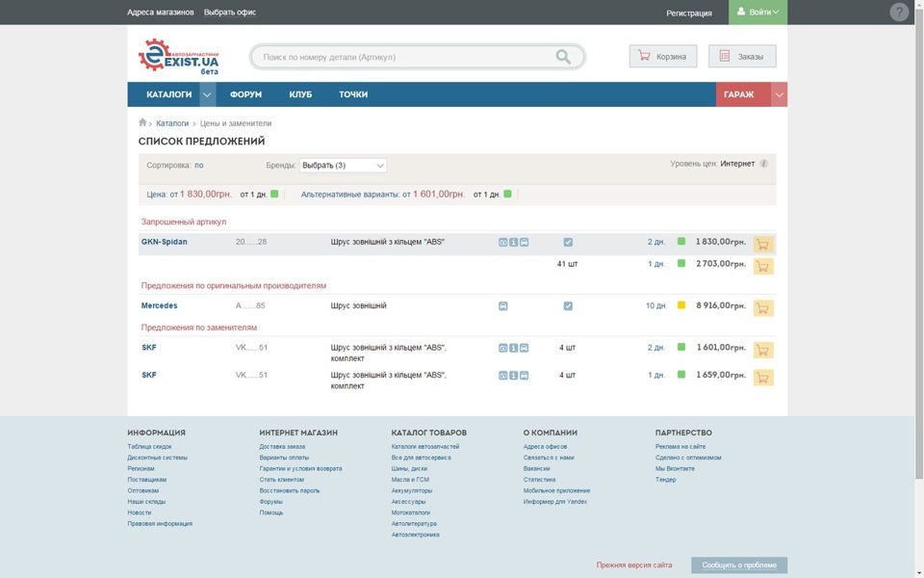Screen dimensions: 924x578
Task: Open car applicability icon in SKF 1 659,00 row
Action: [x=525, y=376]
